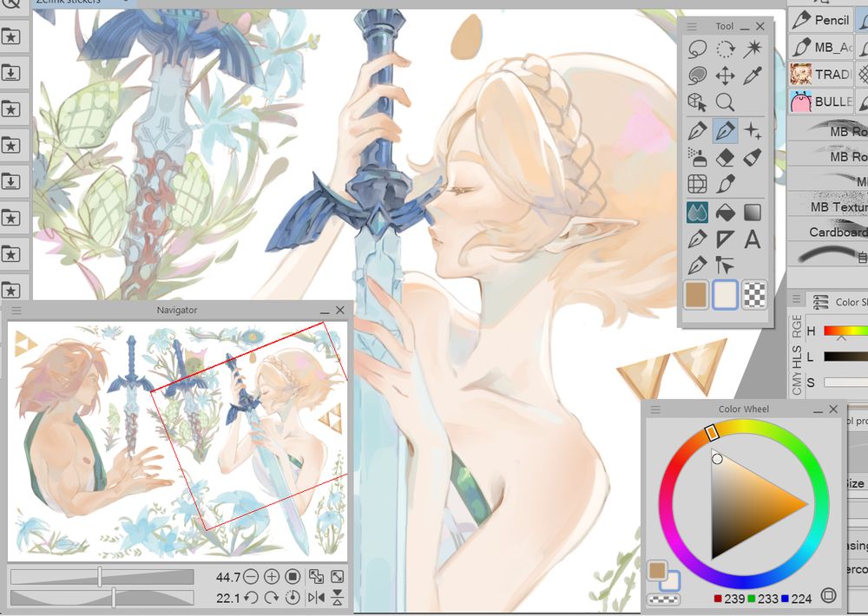Viewport: 868px width, 616px height.
Task: Select tan main color swatch in Tool palette
Action: [696, 294]
